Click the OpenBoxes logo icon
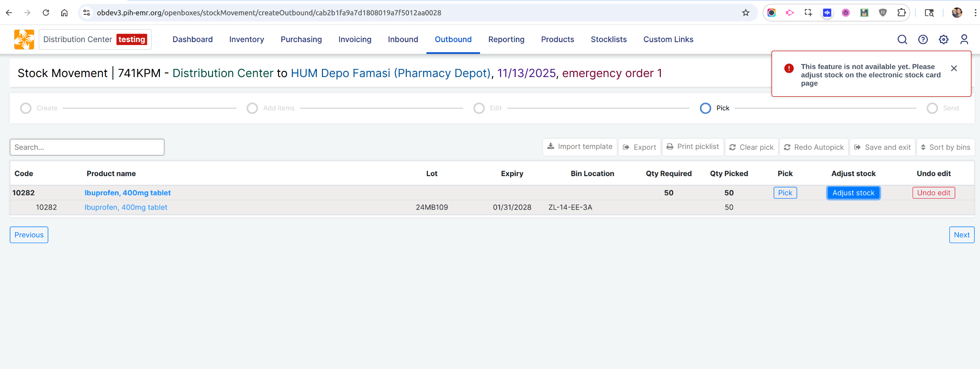 [x=24, y=39]
